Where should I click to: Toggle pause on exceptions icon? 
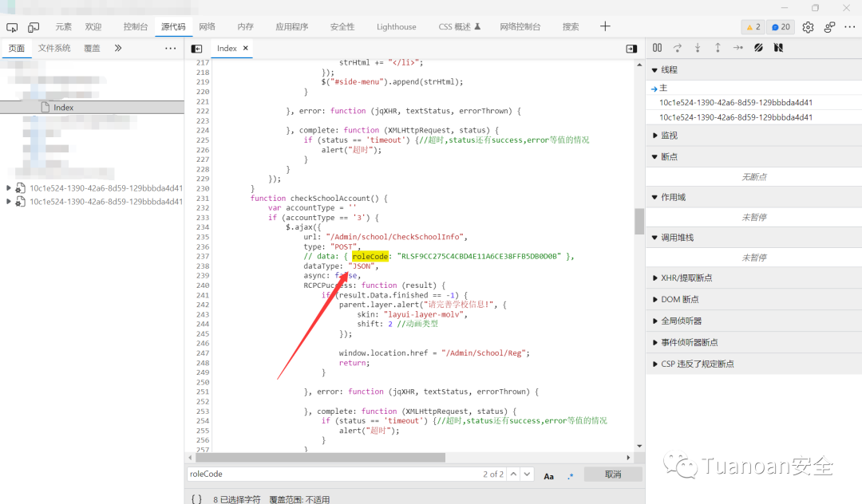pyautogui.click(x=778, y=48)
